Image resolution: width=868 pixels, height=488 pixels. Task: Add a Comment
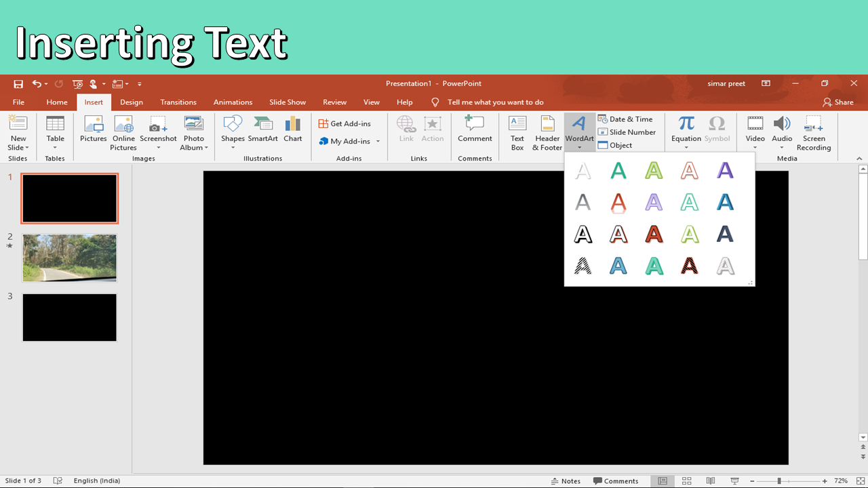(475, 129)
